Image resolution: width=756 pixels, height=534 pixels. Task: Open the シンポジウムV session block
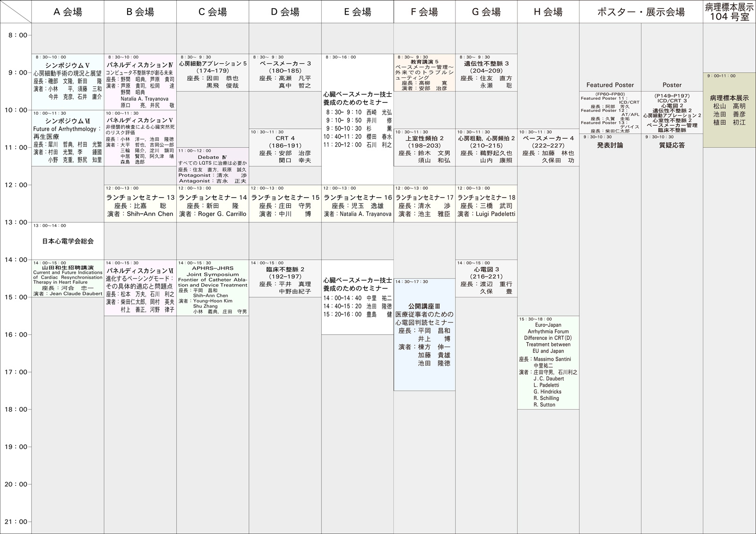[x=68, y=82]
